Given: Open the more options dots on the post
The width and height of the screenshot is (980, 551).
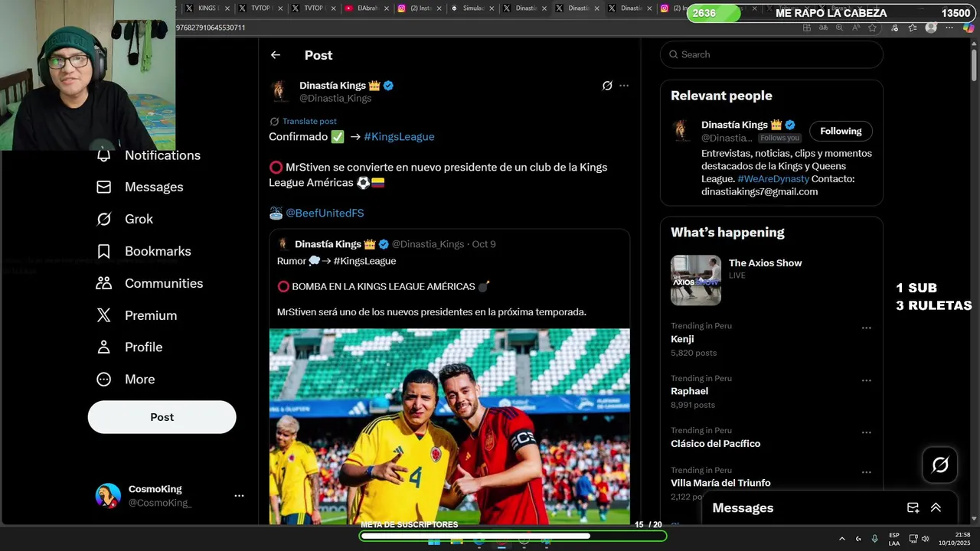Looking at the screenshot, I should coord(624,86).
